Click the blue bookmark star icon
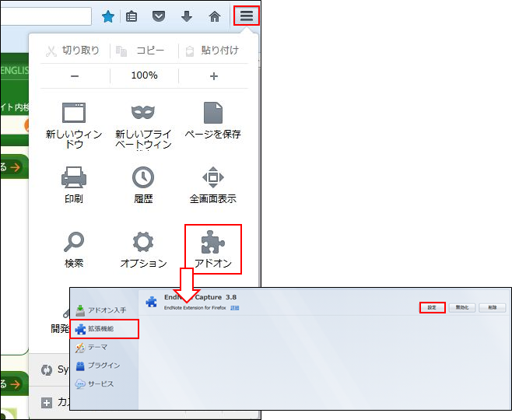512x420 pixels. click(x=108, y=16)
